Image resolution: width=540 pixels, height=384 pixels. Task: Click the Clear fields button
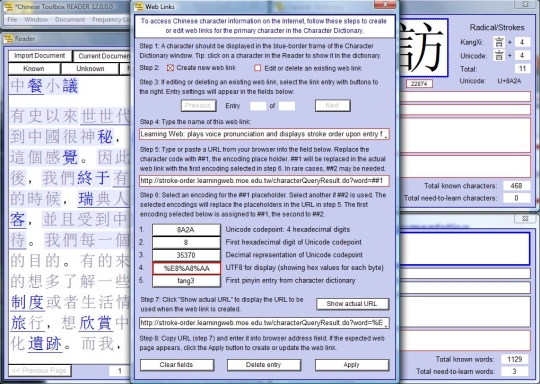click(x=177, y=365)
